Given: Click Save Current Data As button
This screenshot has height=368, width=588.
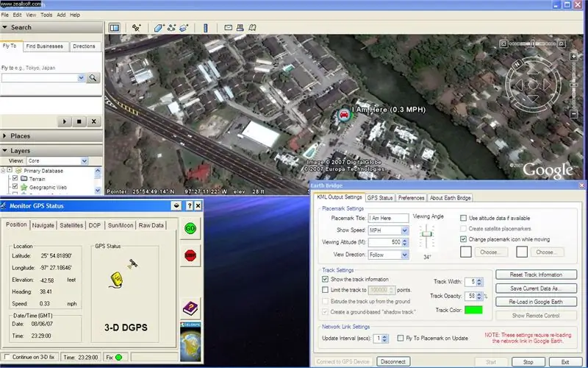Looking at the screenshot, I should 536,289.
